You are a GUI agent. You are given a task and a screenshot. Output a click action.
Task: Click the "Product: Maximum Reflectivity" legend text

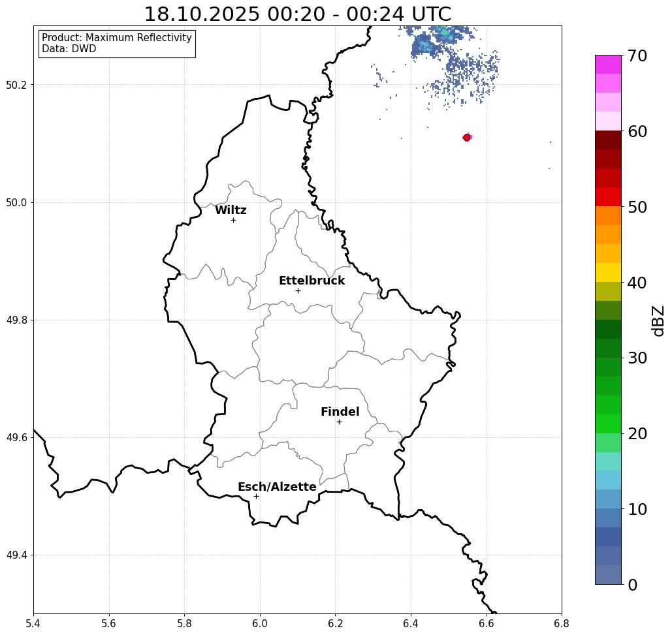[116, 38]
